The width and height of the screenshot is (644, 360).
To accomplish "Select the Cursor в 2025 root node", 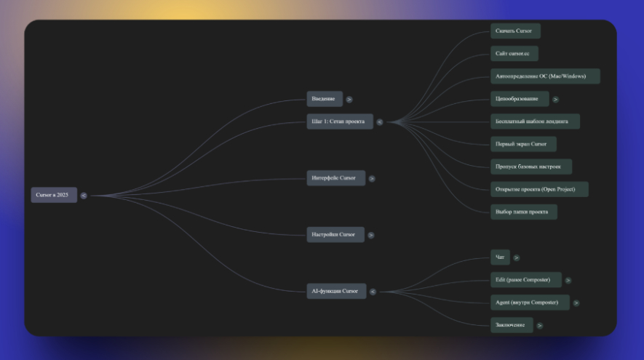I will click(x=54, y=195).
